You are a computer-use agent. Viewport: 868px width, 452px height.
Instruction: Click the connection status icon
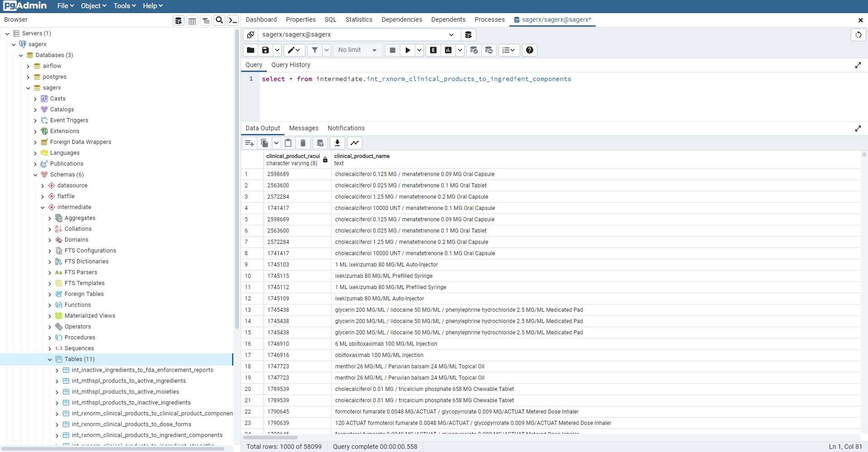tap(251, 35)
